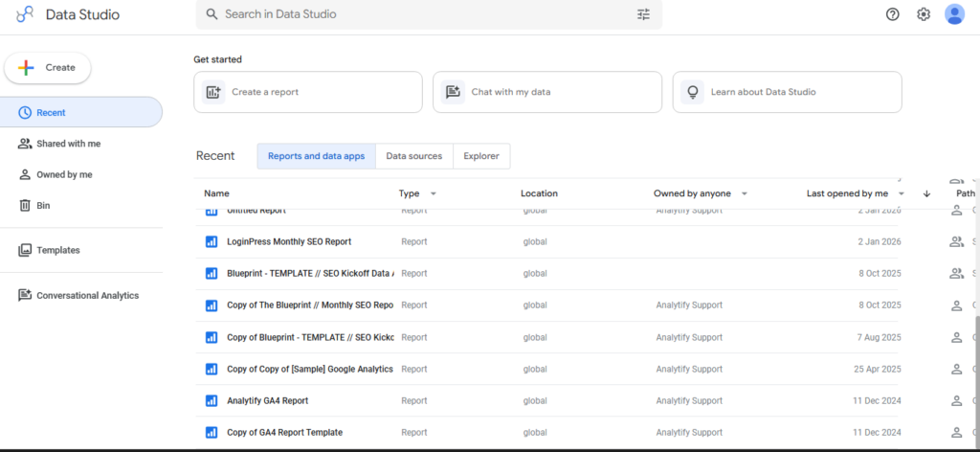
Task: Click the Chat with my data icon
Action: pos(453,92)
